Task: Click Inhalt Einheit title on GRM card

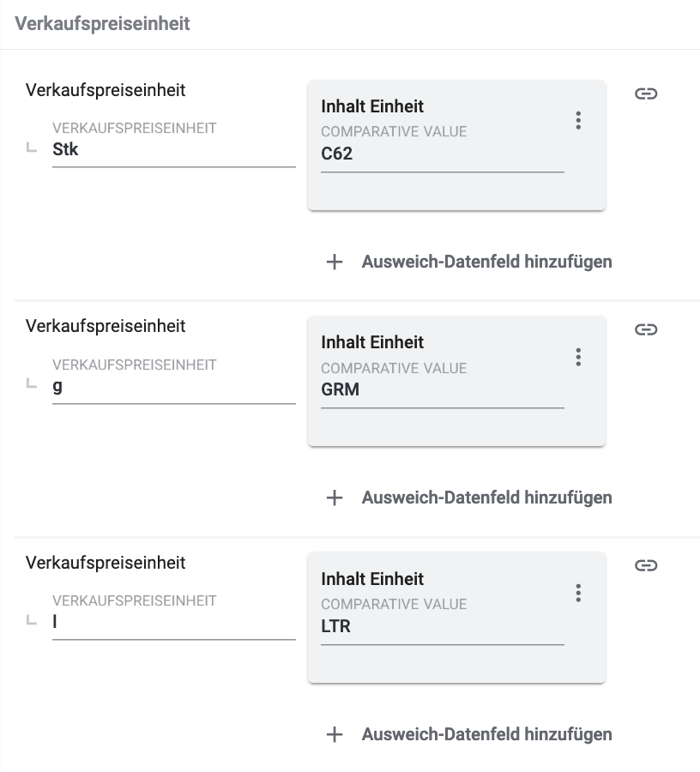Action: coord(372,342)
